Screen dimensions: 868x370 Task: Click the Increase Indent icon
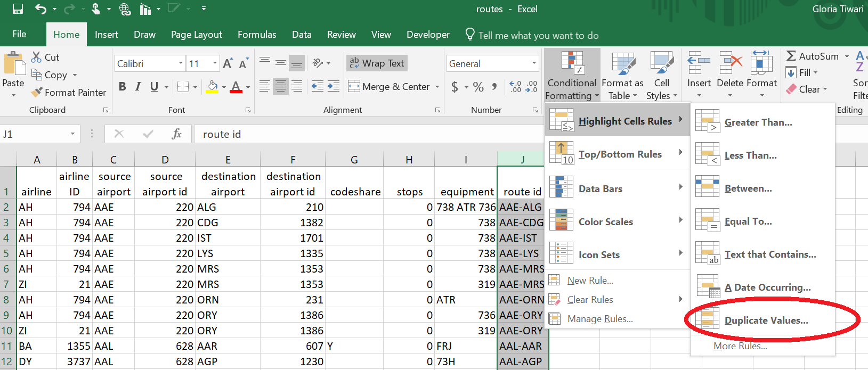tap(334, 86)
